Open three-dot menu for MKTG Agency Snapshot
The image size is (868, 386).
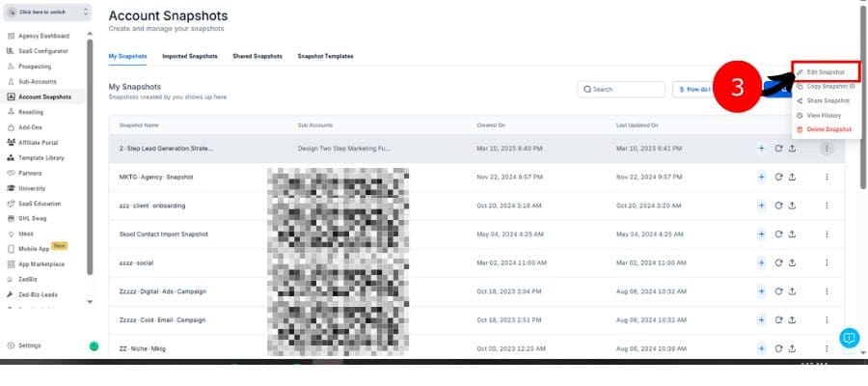(827, 177)
